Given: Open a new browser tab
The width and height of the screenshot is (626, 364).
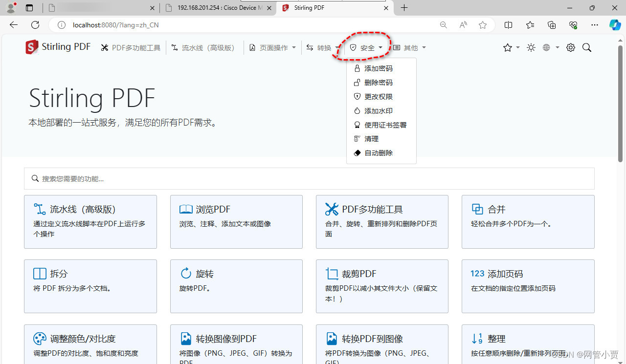Looking at the screenshot, I should pos(404,8).
